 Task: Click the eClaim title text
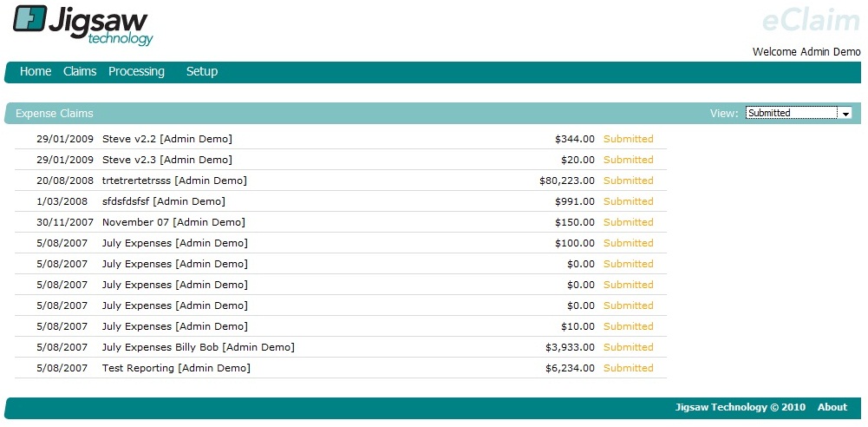pos(811,21)
